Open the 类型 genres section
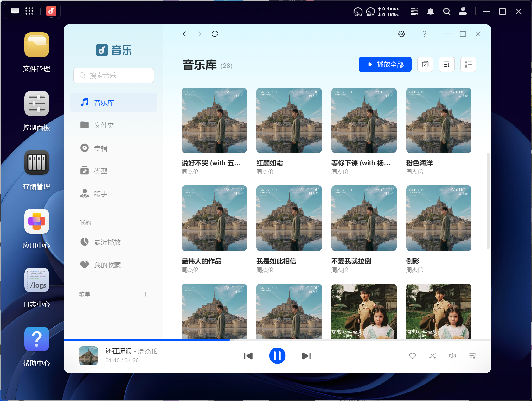 tap(113, 171)
